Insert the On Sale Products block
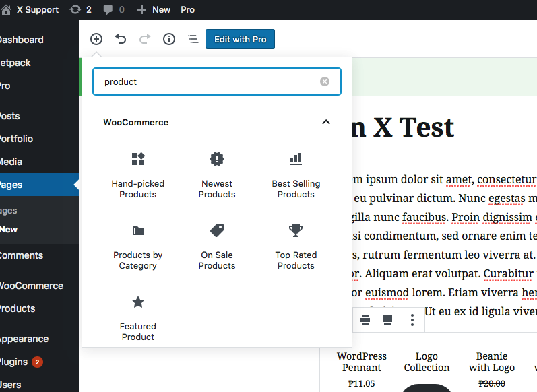Screen dimensions: 537x392 (x=217, y=247)
